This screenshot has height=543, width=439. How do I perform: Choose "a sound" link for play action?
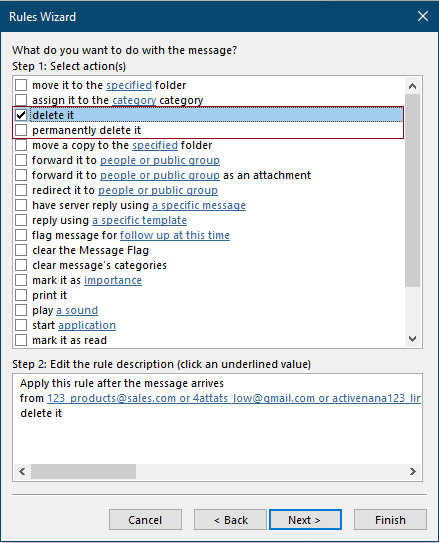pos(77,310)
